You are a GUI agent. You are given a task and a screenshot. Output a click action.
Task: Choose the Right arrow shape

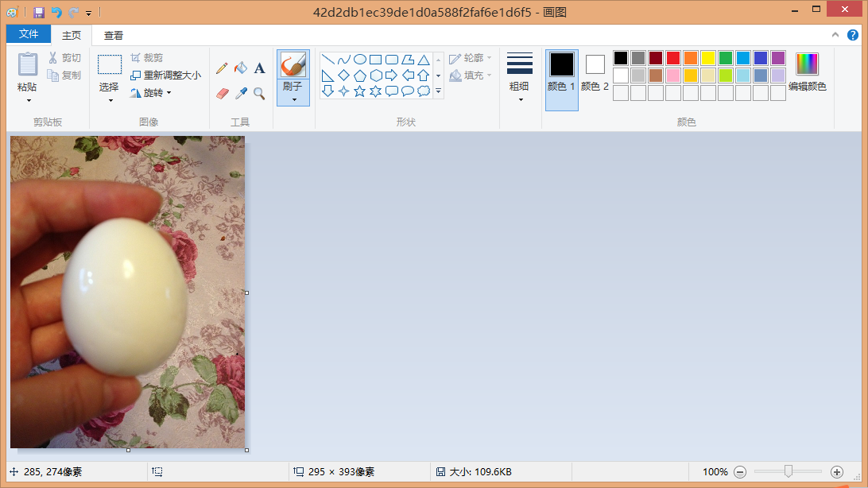392,76
